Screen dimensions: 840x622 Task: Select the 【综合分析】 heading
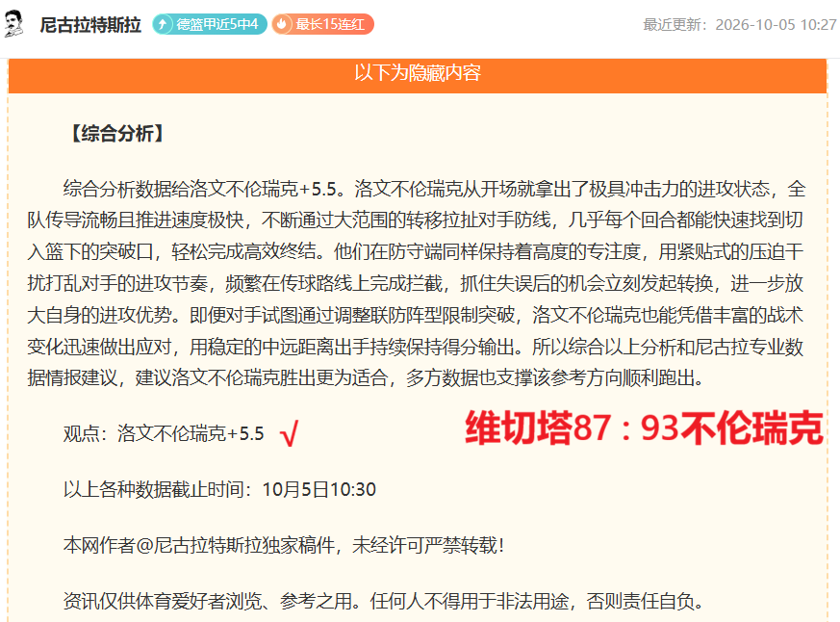[x=117, y=134]
